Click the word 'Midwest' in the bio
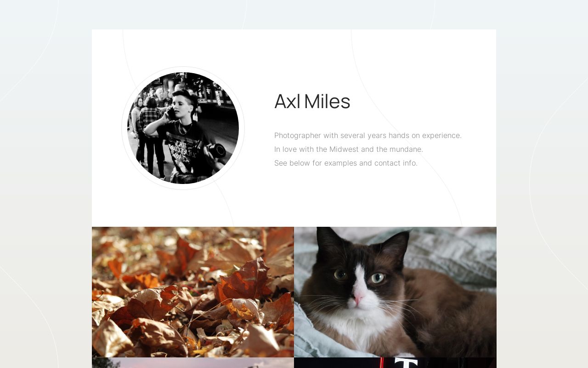This screenshot has height=368, width=588. (x=344, y=149)
